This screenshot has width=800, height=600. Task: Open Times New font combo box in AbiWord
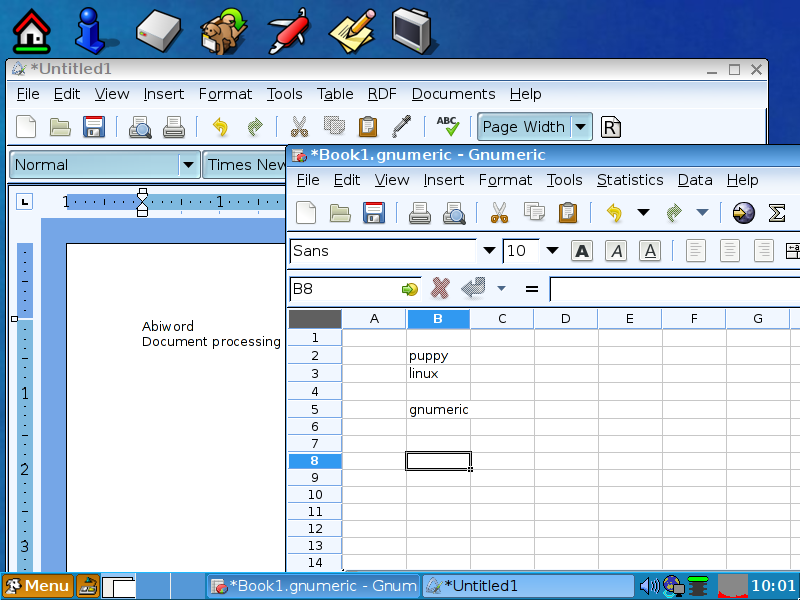click(x=245, y=165)
